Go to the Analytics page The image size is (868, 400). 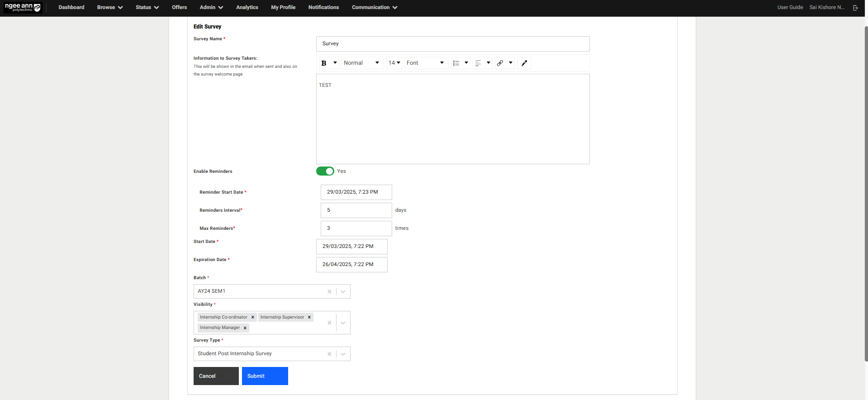(247, 8)
